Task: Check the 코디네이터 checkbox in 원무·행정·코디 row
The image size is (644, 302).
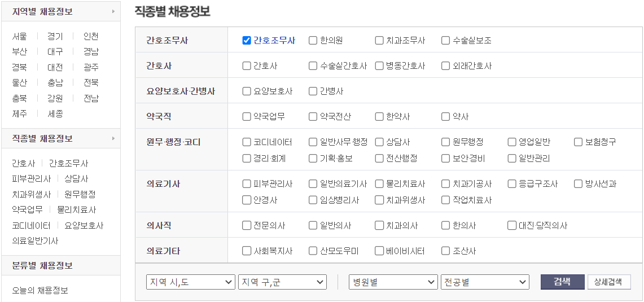Action: click(247, 142)
